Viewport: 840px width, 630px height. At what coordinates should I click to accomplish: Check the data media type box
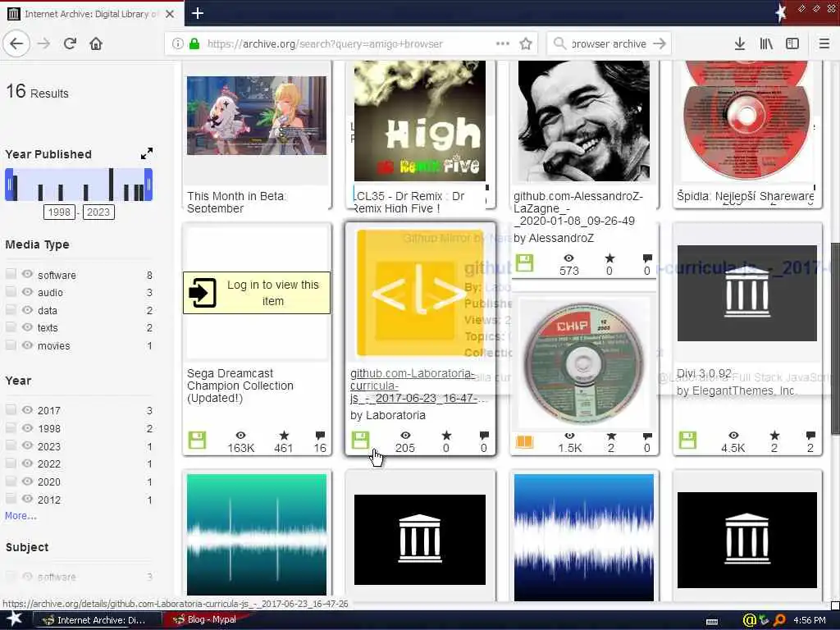coord(11,309)
